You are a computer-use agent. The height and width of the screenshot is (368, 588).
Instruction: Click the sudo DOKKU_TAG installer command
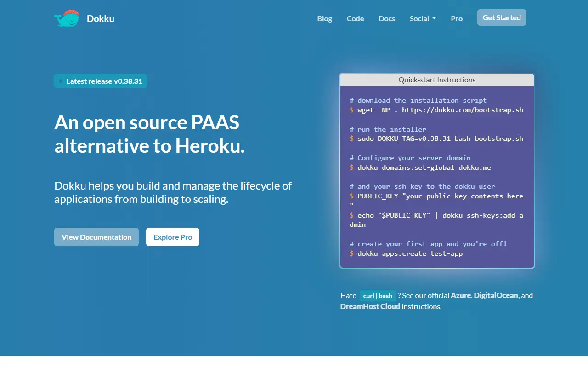pos(436,138)
